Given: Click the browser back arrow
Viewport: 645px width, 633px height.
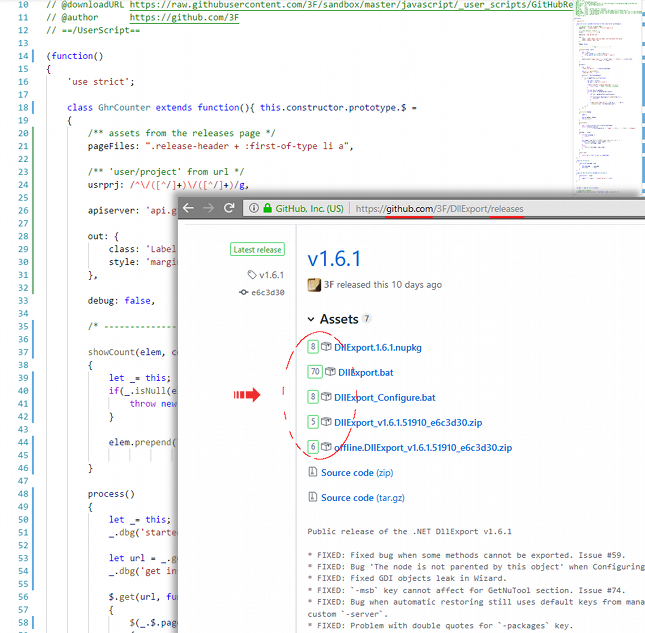Looking at the screenshot, I should [x=188, y=208].
